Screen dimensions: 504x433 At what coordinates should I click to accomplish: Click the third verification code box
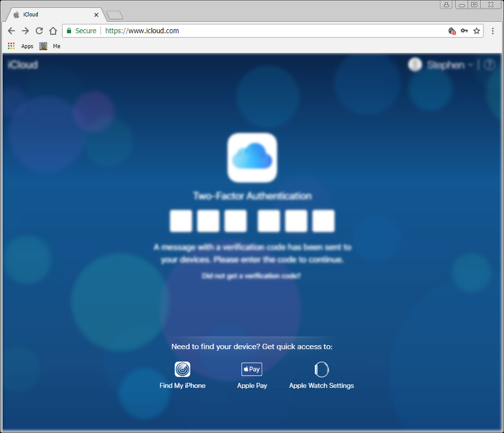click(235, 221)
